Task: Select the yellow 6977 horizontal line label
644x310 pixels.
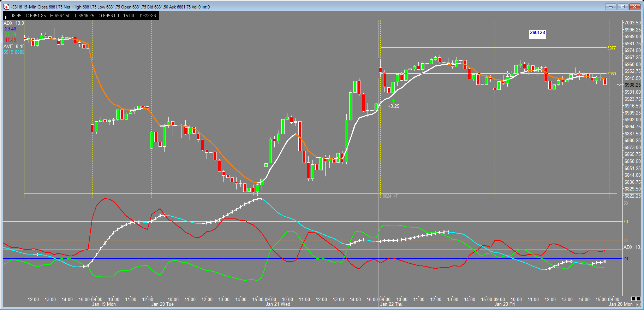Action: coord(612,48)
